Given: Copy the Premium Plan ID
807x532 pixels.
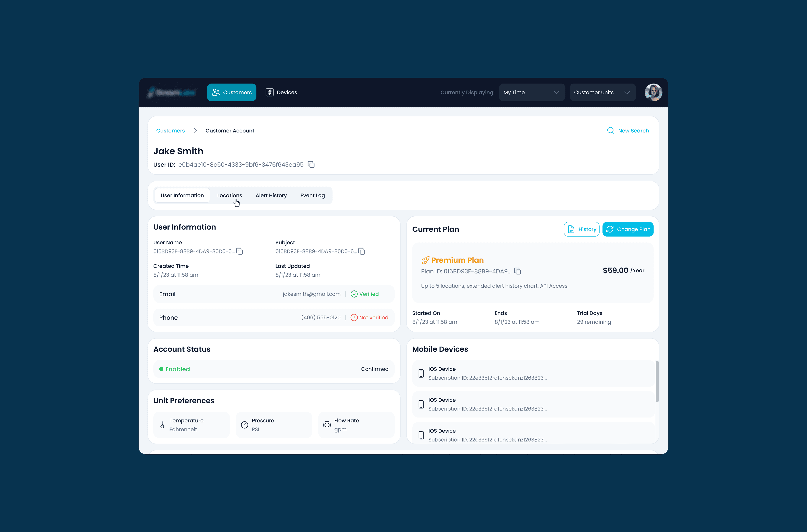Looking at the screenshot, I should point(517,271).
